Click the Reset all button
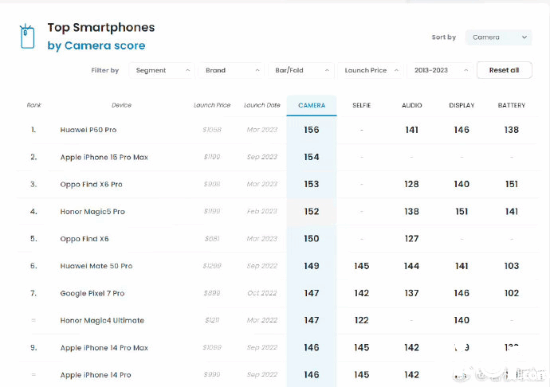This screenshot has width=550, height=387. [504, 70]
